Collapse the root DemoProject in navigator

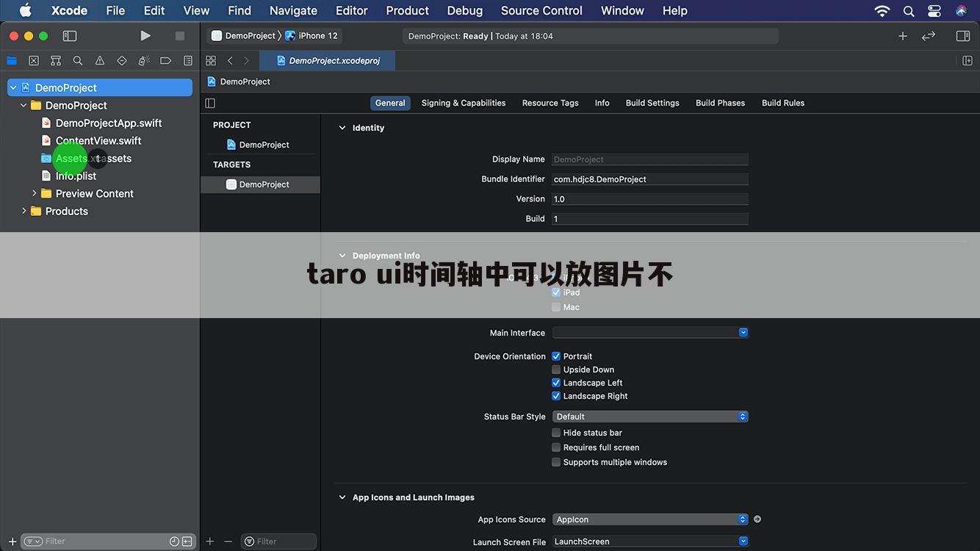point(13,87)
